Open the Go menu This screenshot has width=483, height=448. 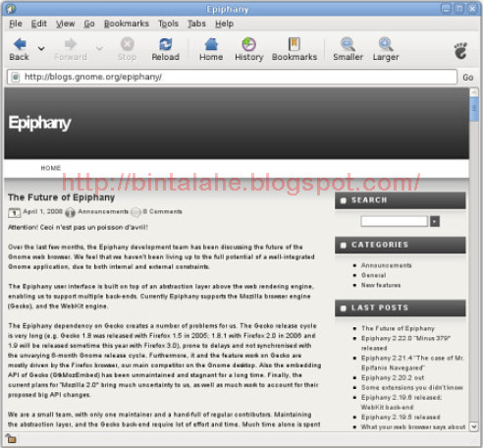pyautogui.click(x=89, y=24)
